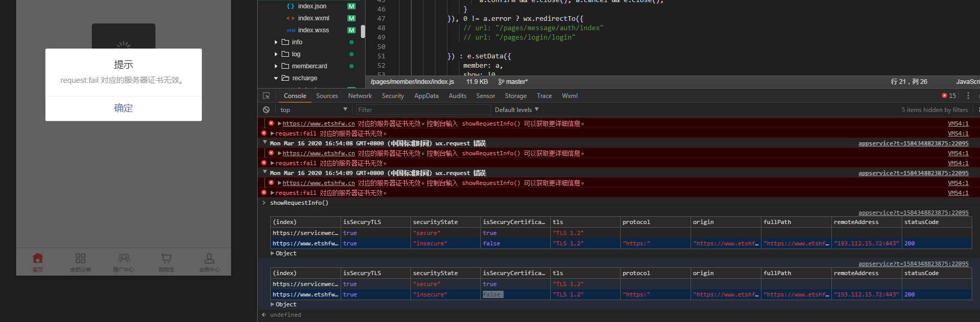The image size is (980, 322).
Task: Open the Security tab
Action: tap(393, 96)
